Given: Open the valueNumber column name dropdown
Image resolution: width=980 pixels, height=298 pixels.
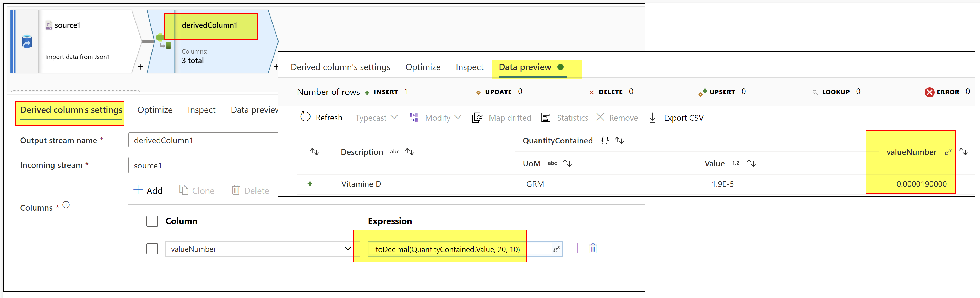Looking at the screenshot, I should click(x=347, y=248).
